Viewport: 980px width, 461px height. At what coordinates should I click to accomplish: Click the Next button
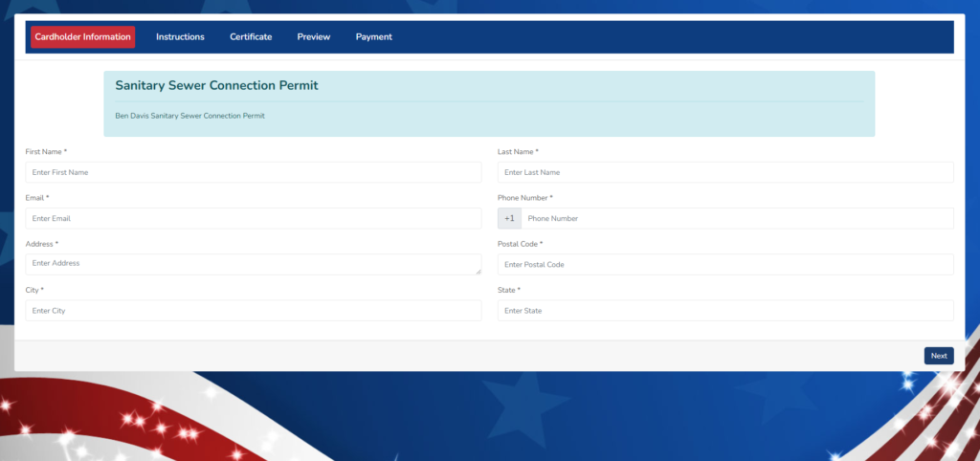[939, 356]
